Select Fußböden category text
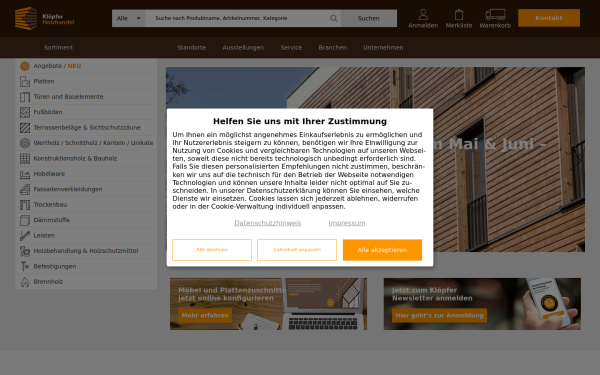 (48, 112)
